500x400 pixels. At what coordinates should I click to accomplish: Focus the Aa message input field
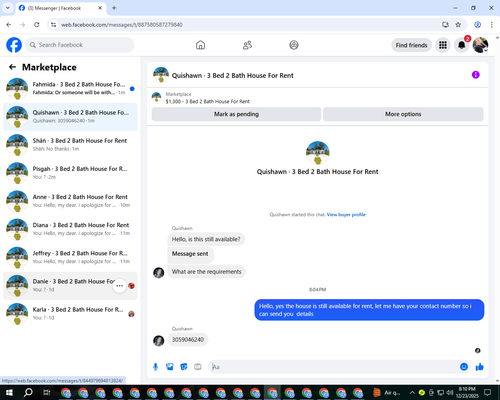[x=333, y=367]
